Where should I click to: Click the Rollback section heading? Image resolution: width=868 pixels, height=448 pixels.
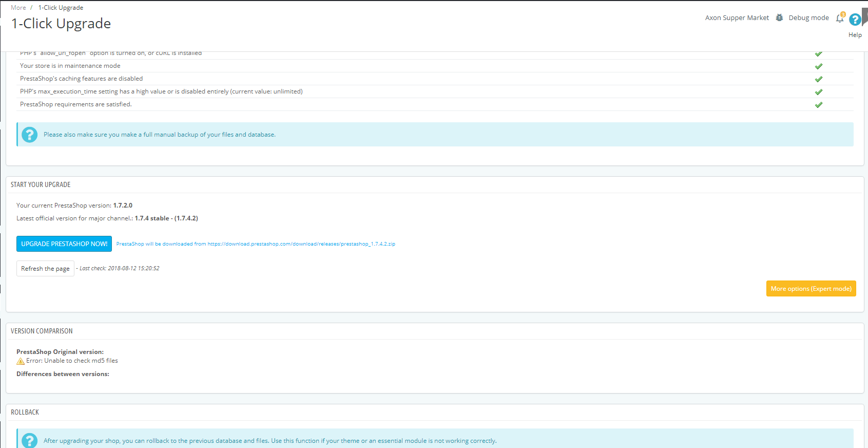(x=25, y=413)
